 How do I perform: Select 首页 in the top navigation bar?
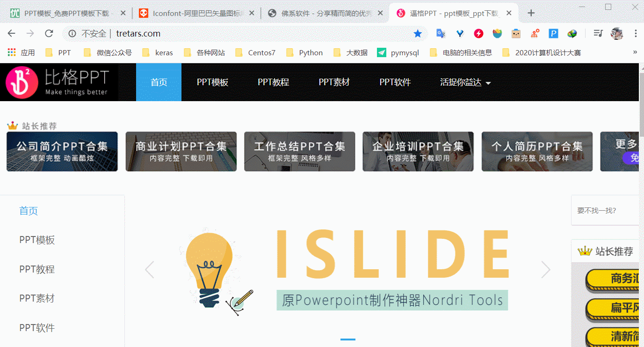(x=159, y=82)
